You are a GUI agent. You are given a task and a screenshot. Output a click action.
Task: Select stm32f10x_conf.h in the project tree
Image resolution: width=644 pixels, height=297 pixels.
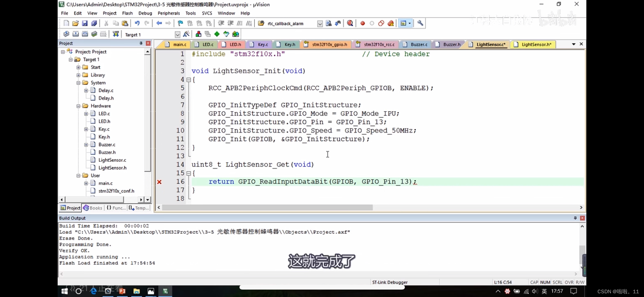pos(116,191)
